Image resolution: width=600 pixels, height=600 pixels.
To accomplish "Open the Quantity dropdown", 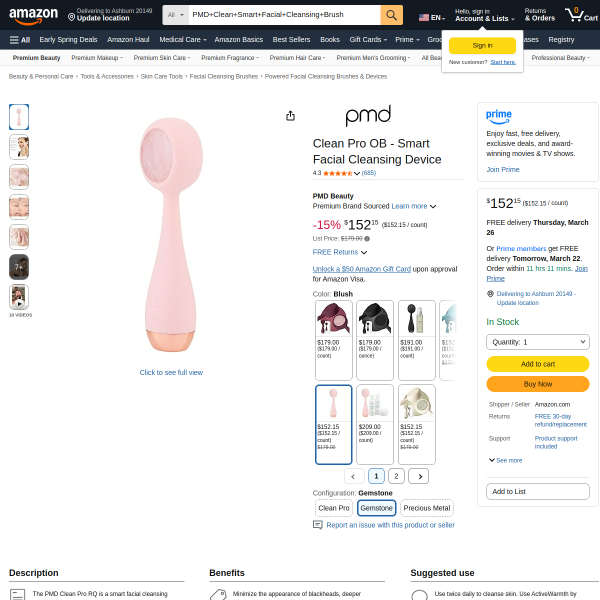I will coord(538,342).
